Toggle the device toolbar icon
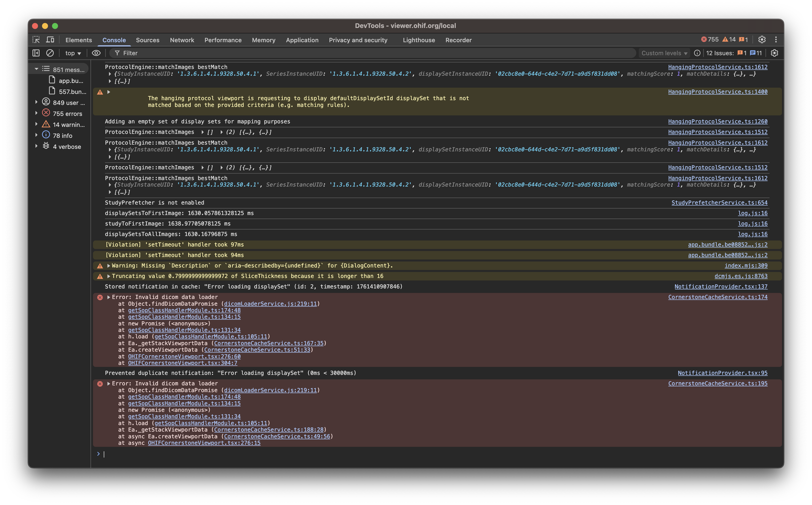Image resolution: width=812 pixels, height=505 pixels. click(50, 40)
